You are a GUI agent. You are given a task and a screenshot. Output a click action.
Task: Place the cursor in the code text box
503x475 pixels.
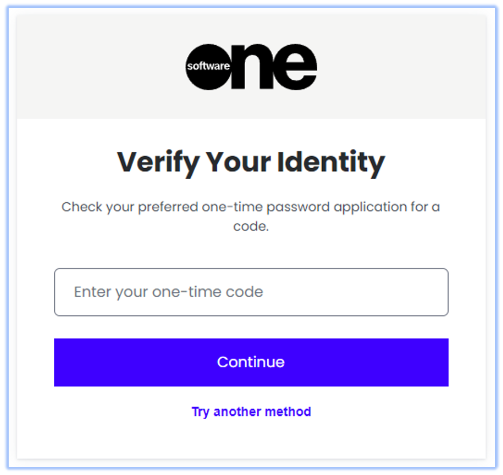251,292
